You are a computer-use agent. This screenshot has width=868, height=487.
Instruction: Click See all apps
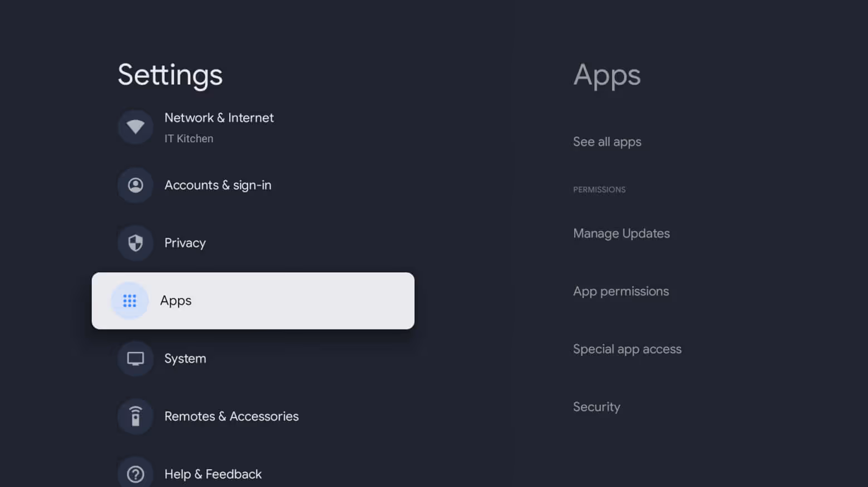[607, 142]
